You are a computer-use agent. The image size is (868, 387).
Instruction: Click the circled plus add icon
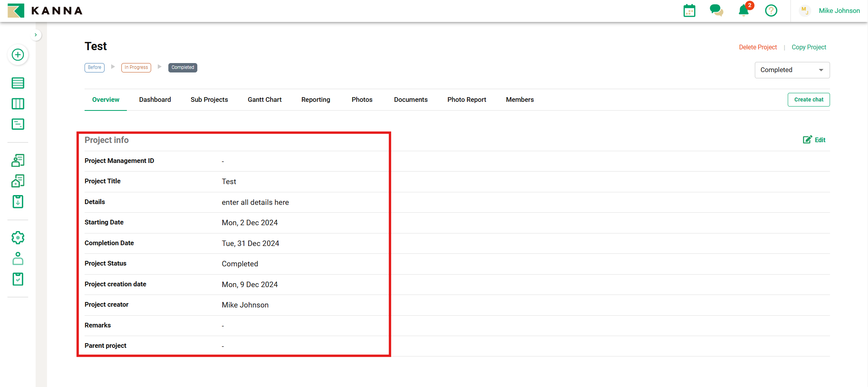[18, 55]
